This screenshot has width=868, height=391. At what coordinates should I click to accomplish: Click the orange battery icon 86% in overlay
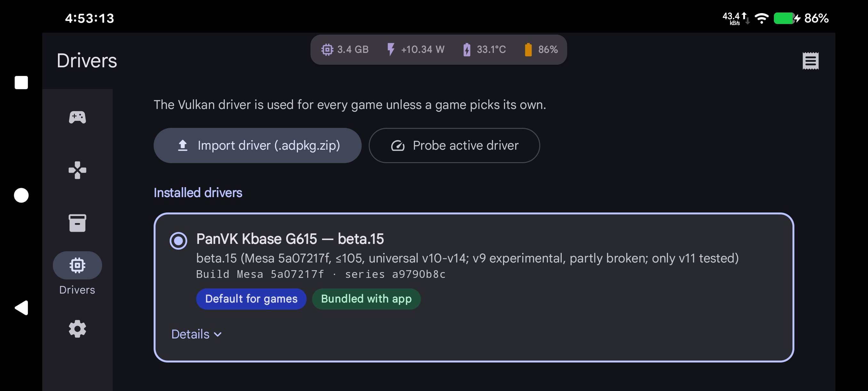(528, 50)
